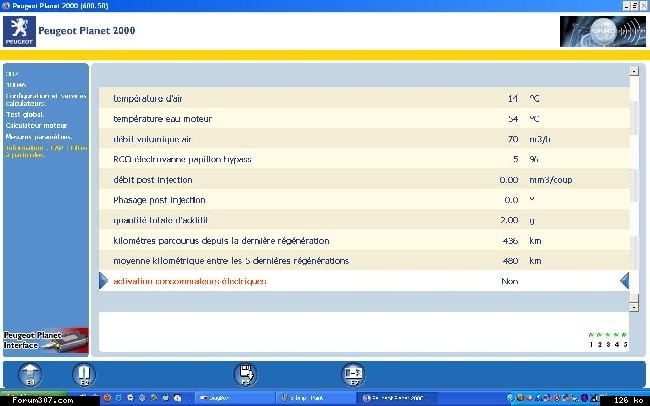Click the F2 pause button
Image resolution: width=650 pixels, height=406 pixels.
84,374
